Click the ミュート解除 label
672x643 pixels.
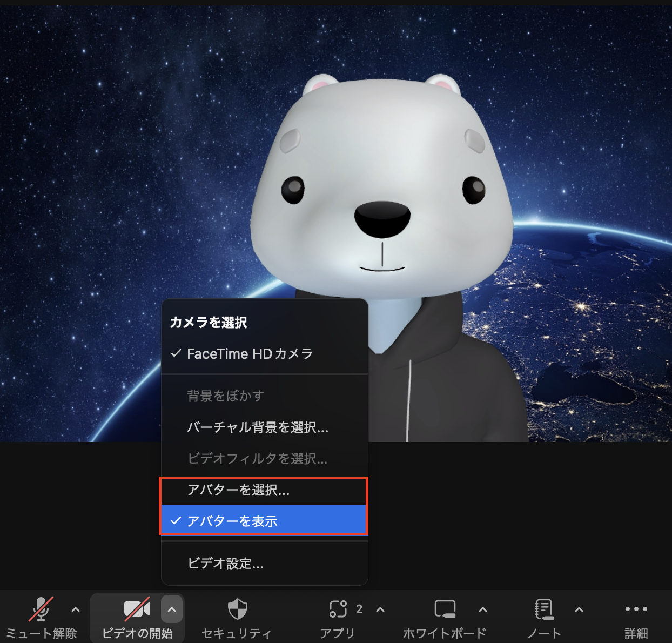[x=42, y=633]
